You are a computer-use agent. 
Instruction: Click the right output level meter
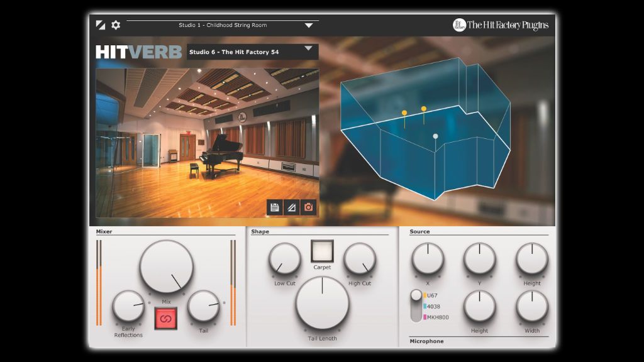(233, 283)
